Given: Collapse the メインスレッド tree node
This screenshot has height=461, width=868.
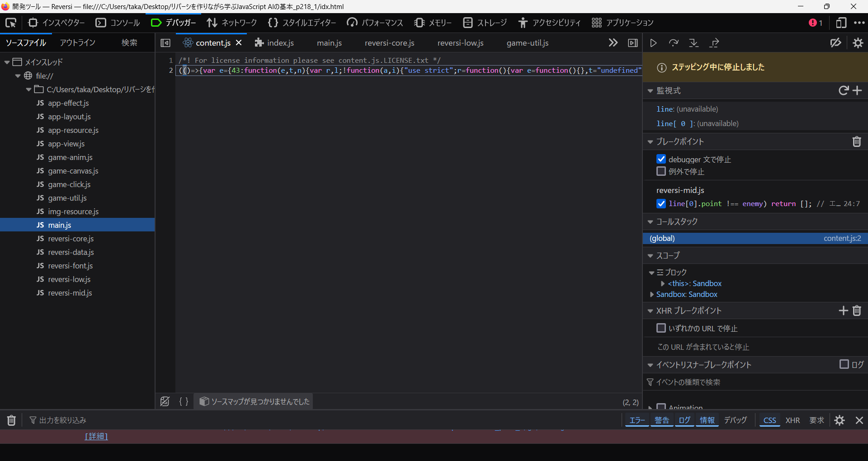Looking at the screenshot, I should 7,62.
